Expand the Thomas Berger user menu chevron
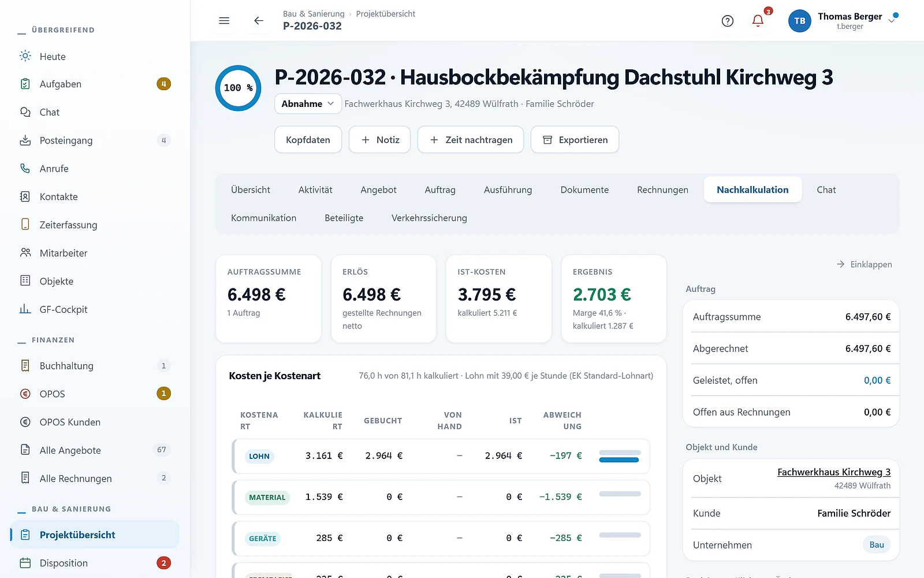924x578 pixels. (x=892, y=21)
